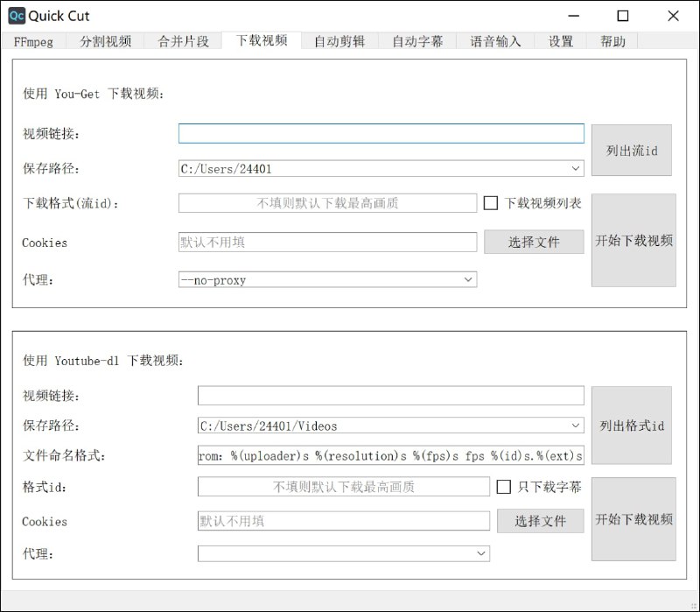Click the 文件命名格式 label
700x612 pixels.
point(64,455)
